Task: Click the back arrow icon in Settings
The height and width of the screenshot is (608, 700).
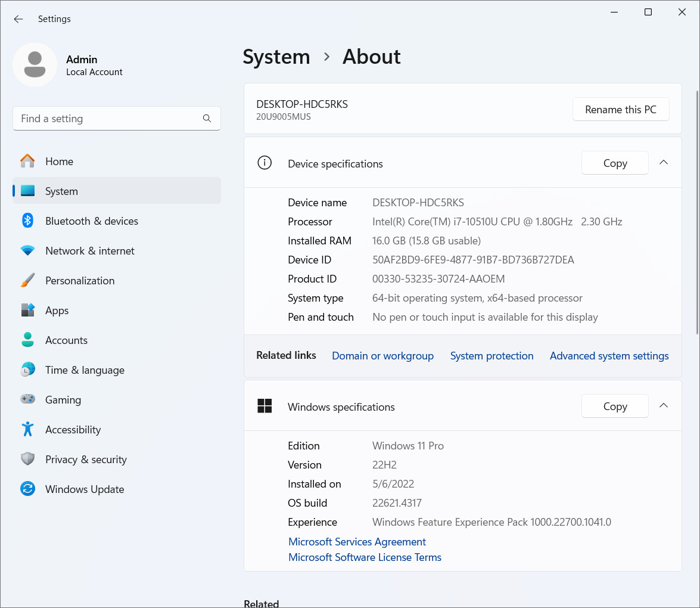Action: [x=18, y=18]
